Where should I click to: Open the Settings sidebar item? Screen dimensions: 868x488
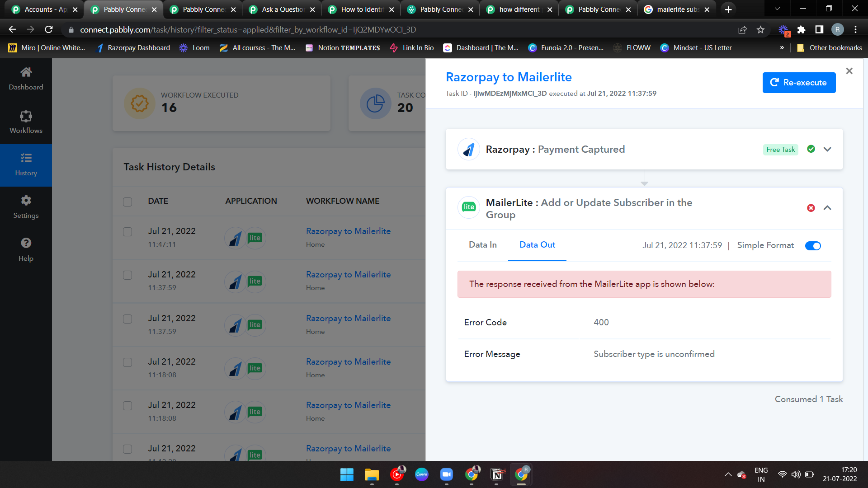(26, 207)
